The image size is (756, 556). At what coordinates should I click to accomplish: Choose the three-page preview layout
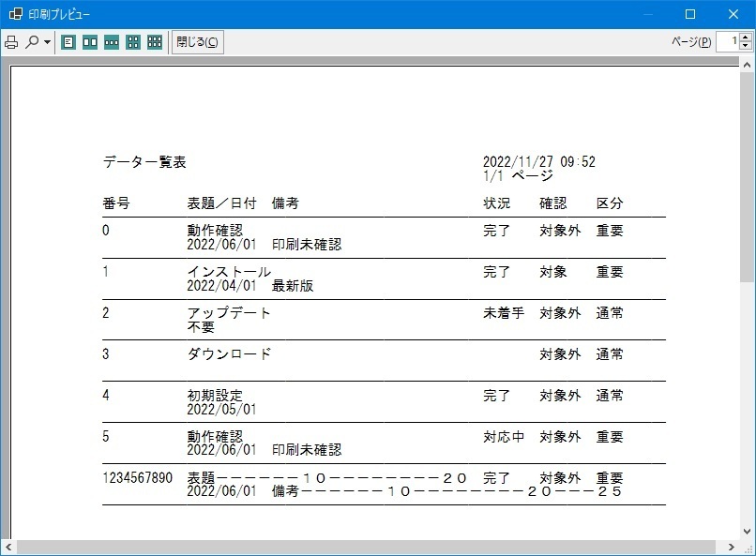(112, 42)
